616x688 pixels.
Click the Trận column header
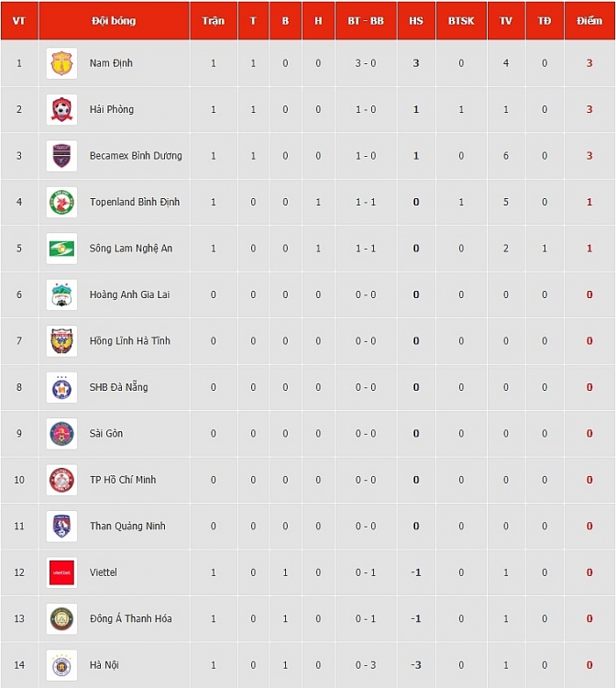(x=214, y=20)
